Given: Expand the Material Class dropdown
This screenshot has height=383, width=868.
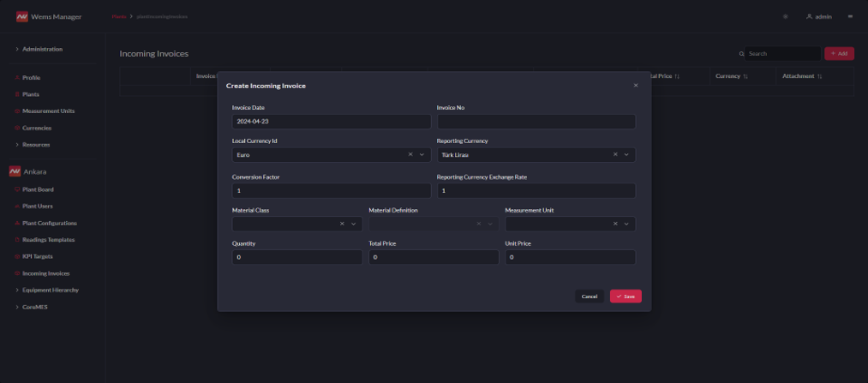Looking at the screenshot, I should (x=353, y=224).
